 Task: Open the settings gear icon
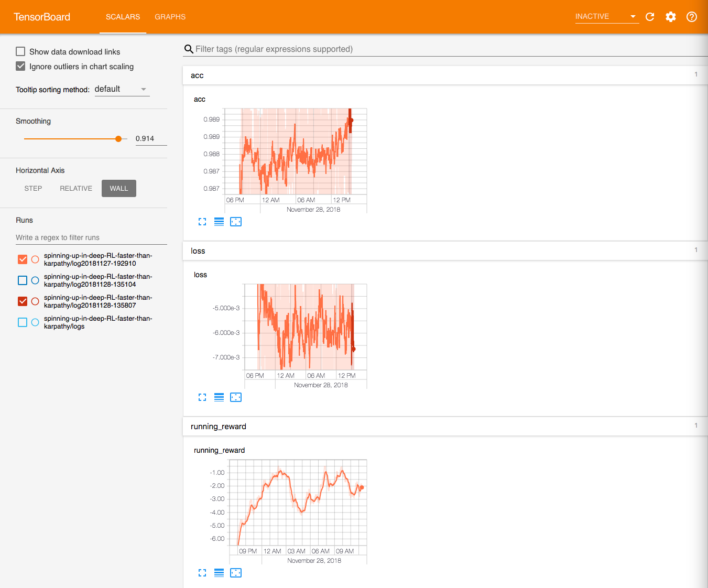click(x=671, y=17)
